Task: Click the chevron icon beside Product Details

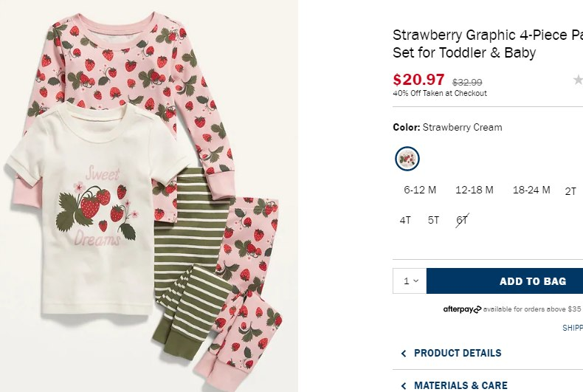Action: (x=403, y=354)
